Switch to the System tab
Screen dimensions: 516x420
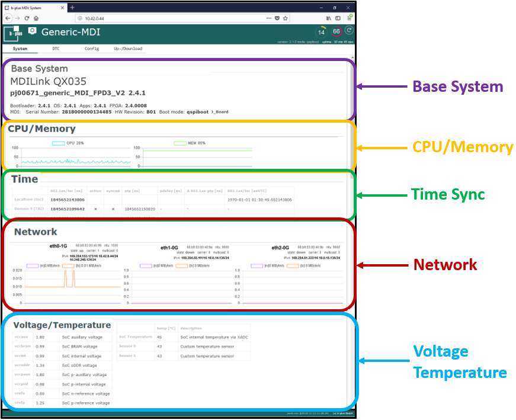pos(20,49)
